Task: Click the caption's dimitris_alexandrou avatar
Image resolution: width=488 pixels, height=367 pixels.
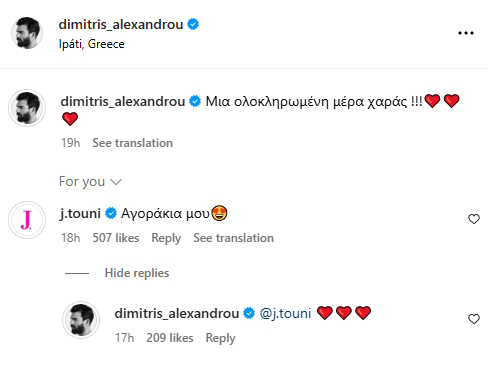Action: 27,108
